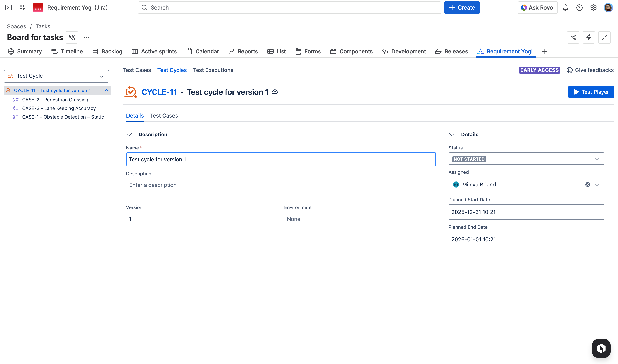Toggle the left sidebar collapse icon
This screenshot has height=364, width=618.
click(9, 8)
